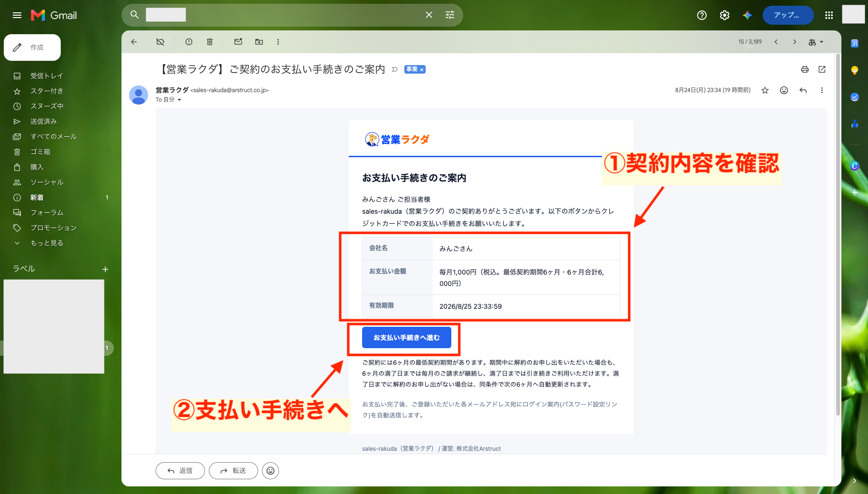
Task: Mark the email as unread icon
Action: pos(238,42)
